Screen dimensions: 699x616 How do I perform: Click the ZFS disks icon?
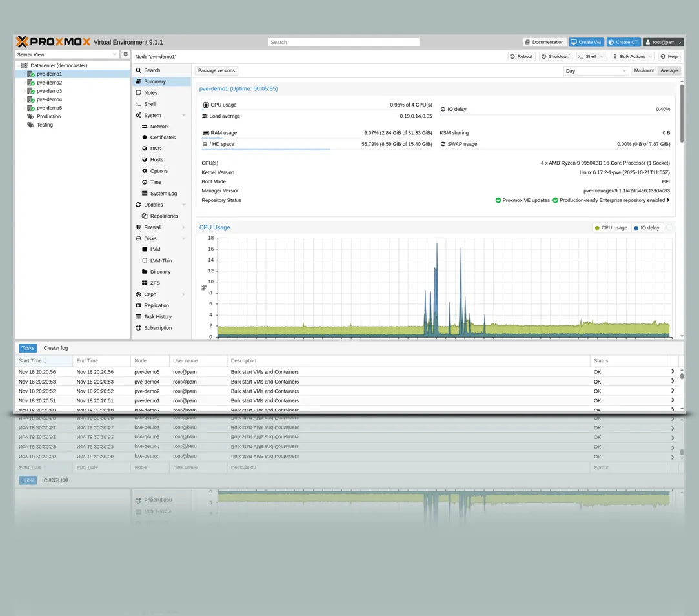(145, 283)
